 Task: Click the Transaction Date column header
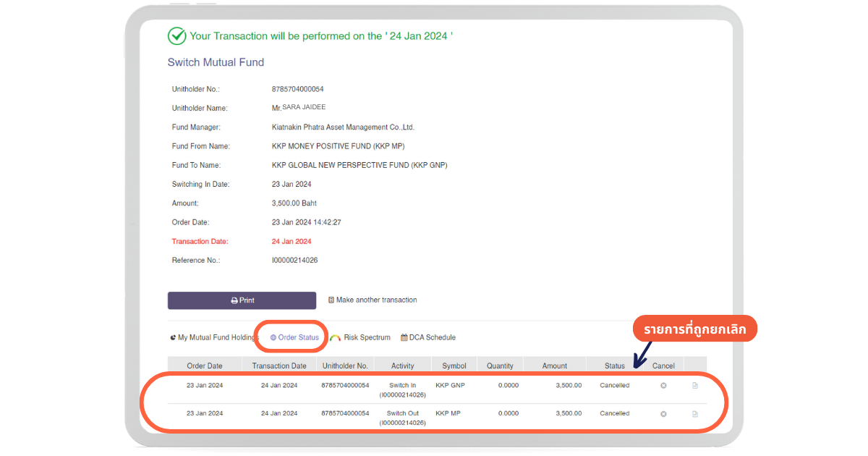(279, 366)
